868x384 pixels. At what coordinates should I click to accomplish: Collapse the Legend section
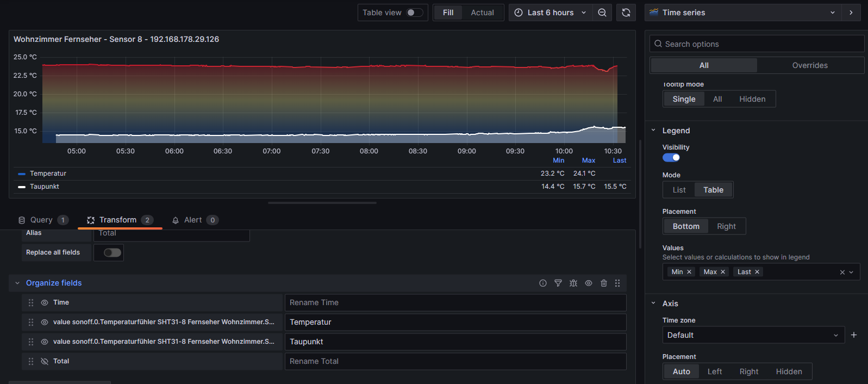coord(653,131)
